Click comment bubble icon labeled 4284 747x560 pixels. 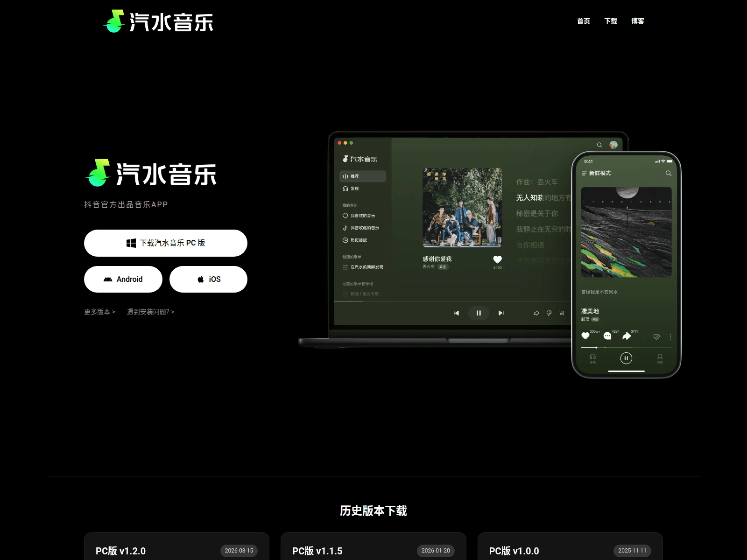click(x=607, y=336)
